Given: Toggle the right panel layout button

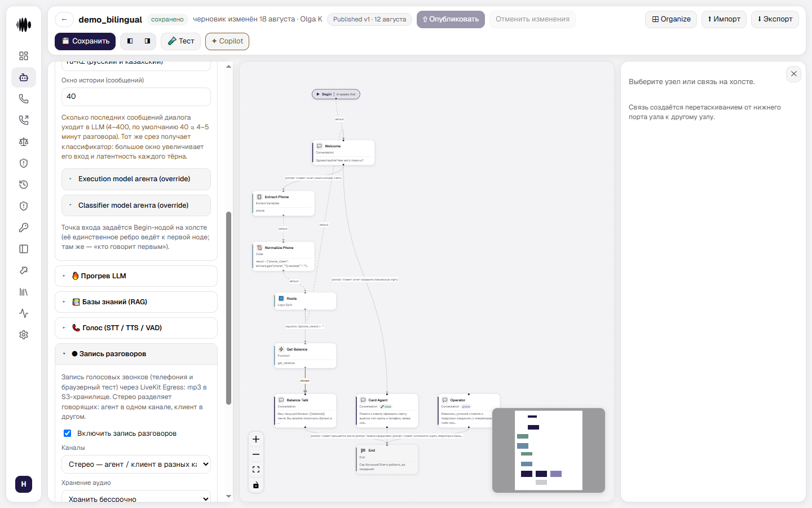Looking at the screenshot, I should (x=147, y=41).
